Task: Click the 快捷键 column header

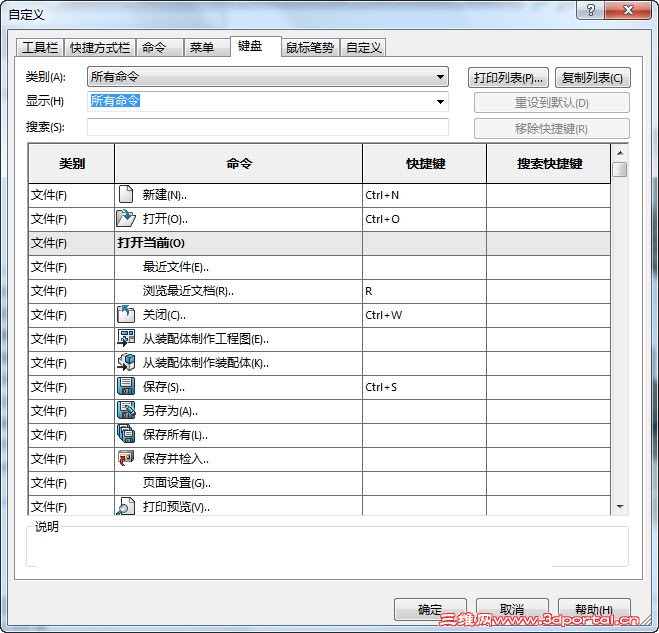Action: point(424,164)
